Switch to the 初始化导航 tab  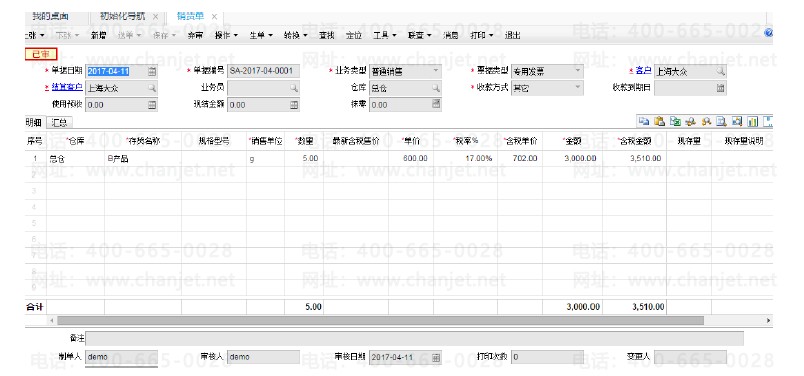[x=123, y=17]
